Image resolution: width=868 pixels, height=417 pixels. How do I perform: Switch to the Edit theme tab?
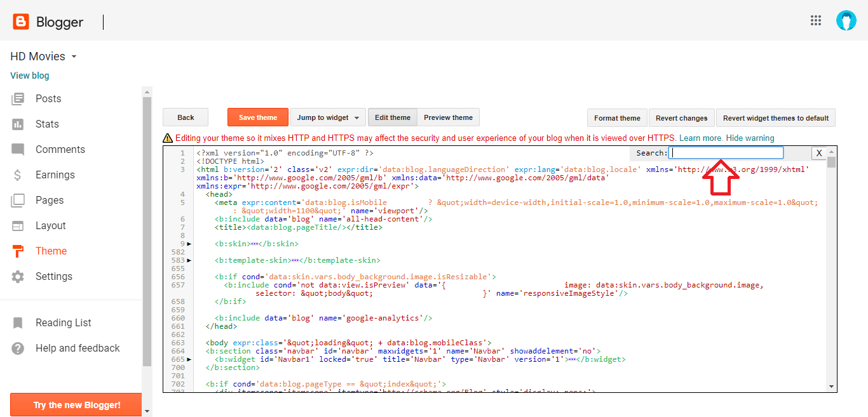tap(393, 117)
